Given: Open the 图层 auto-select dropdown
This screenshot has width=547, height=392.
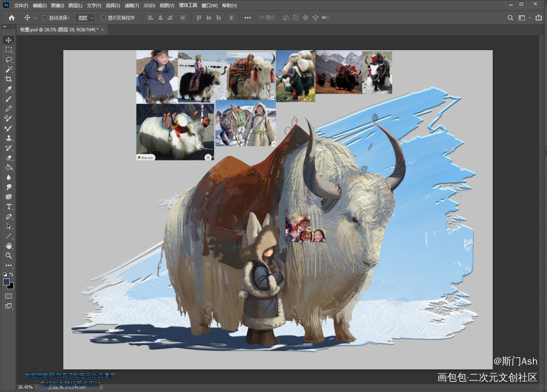Looking at the screenshot, I should pyautogui.click(x=85, y=18).
